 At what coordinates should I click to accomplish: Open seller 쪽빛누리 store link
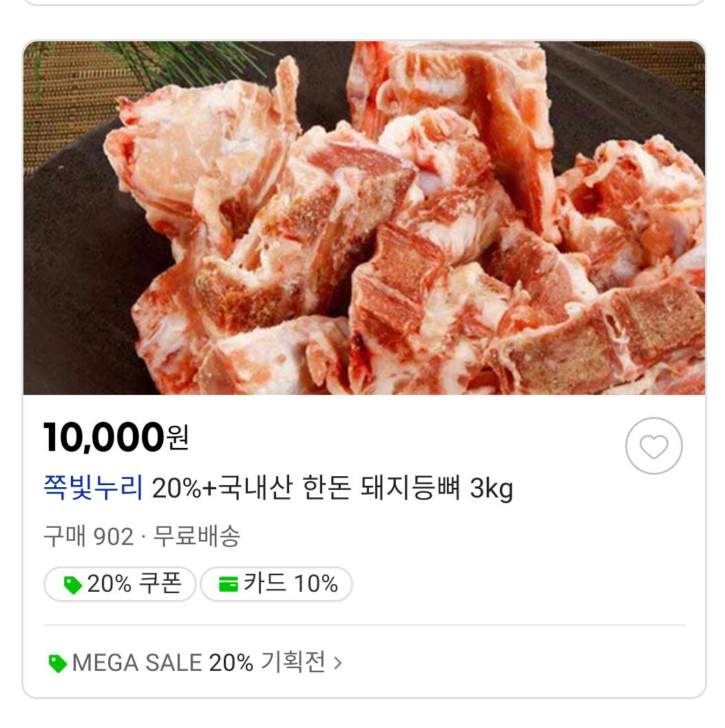tap(93, 489)
